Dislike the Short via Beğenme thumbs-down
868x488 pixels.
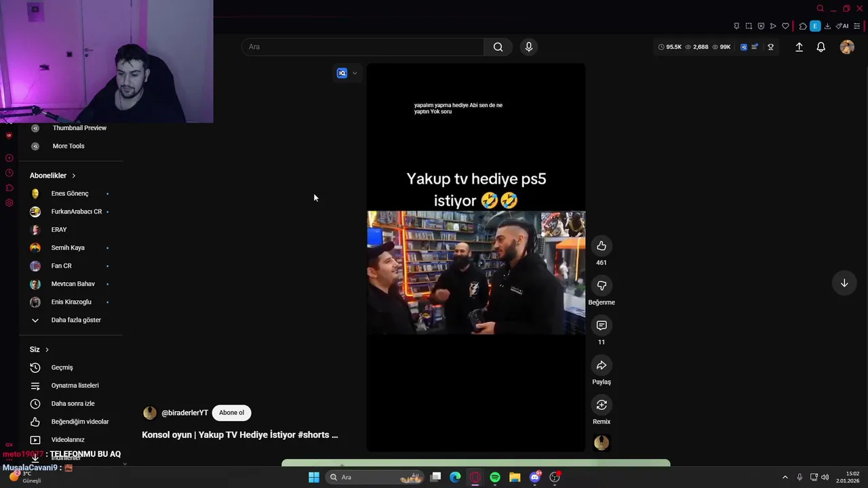pos(601,286)
